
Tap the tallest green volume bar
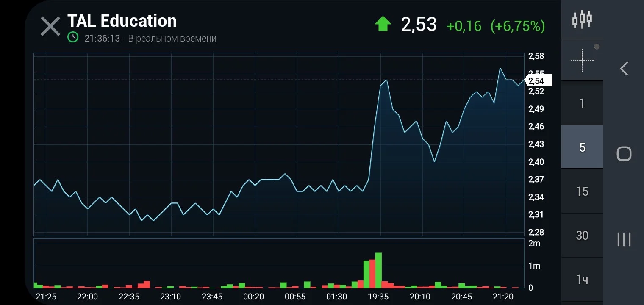tap(379, 270)
